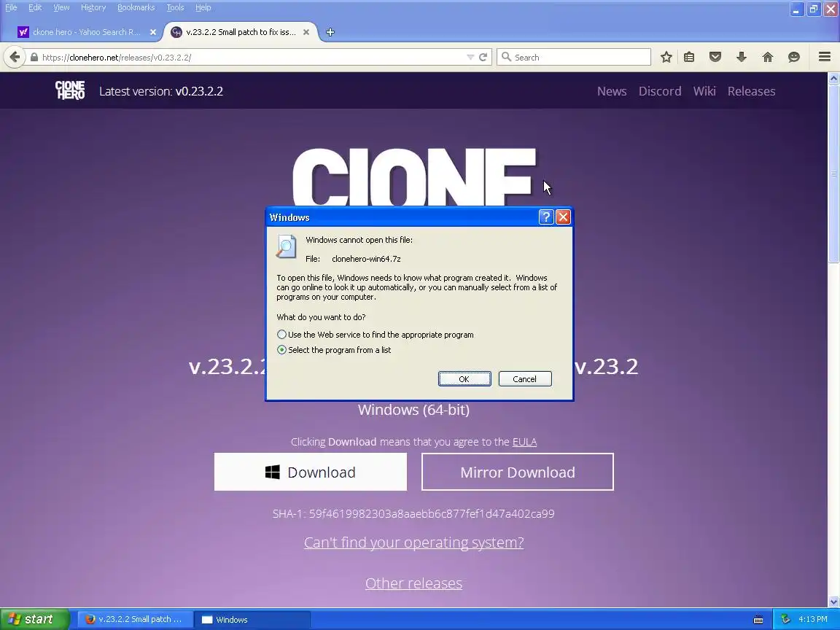Open the downloads arrow icon
840x630 pixels.
pyautogui.click(x=742, y=58)
